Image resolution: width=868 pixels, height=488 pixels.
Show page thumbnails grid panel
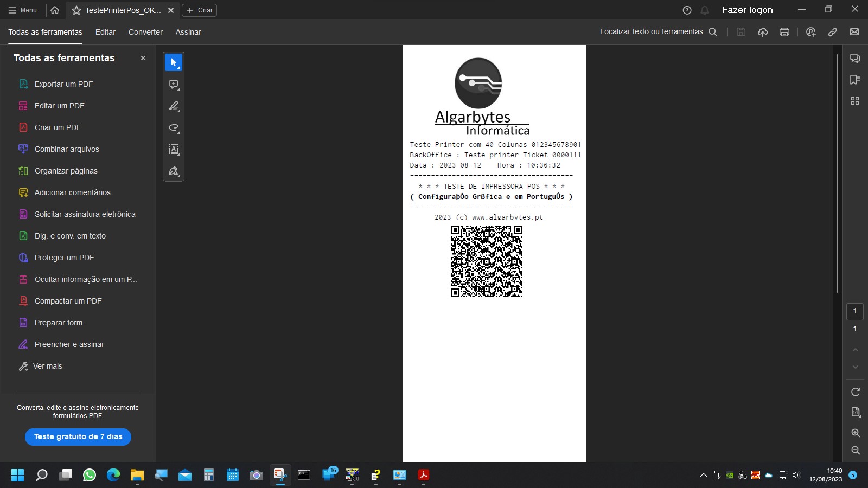[855, 101]
